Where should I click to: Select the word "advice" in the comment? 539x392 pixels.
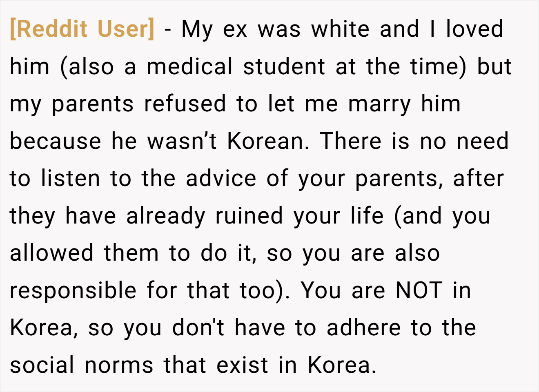click(221, 179)
